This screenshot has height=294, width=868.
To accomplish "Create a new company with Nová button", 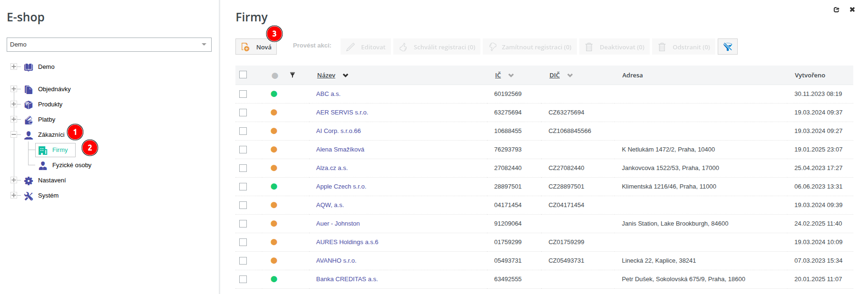I will pos(256,47).
